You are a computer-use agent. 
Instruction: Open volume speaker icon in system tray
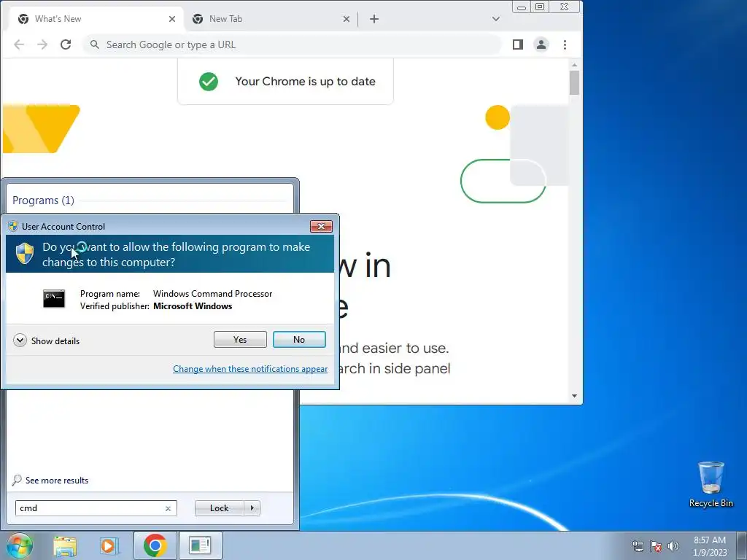[x=673, y=546]
